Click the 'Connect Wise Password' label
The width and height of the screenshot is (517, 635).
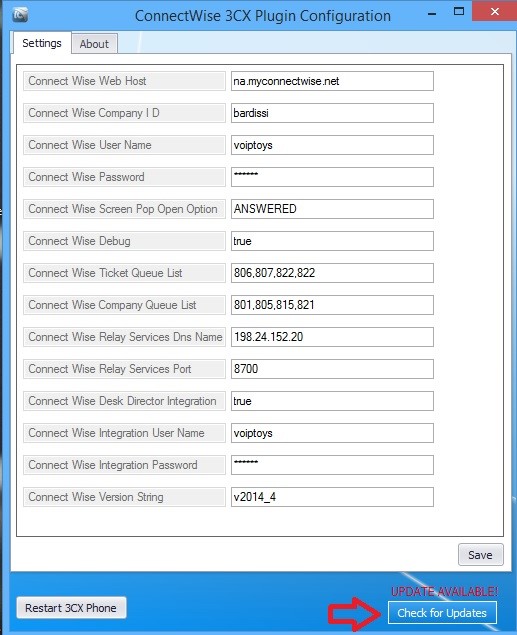124,177
